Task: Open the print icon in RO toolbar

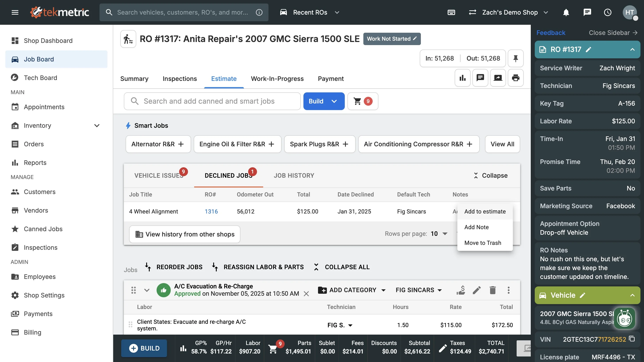Action: coord(515,78)
